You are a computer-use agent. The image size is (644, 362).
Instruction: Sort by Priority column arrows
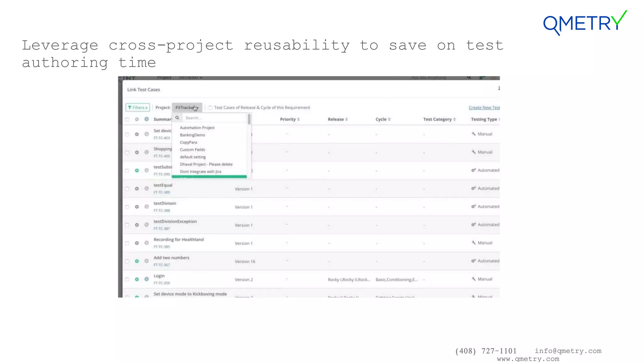point(298,119)
